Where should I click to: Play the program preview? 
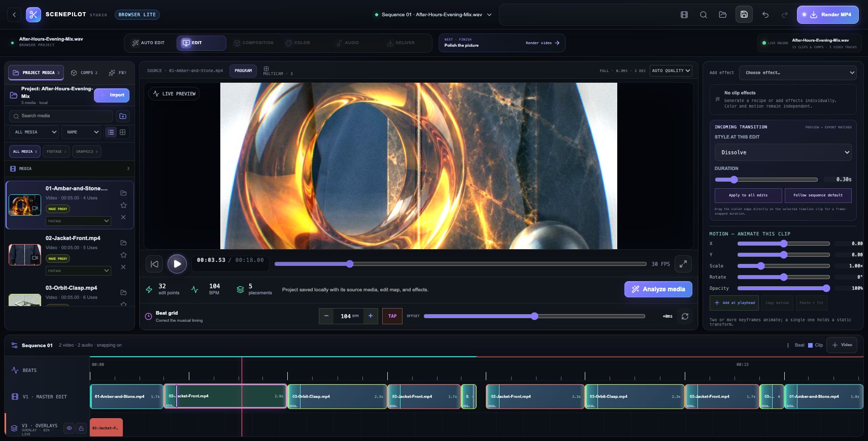coord(177,264)
